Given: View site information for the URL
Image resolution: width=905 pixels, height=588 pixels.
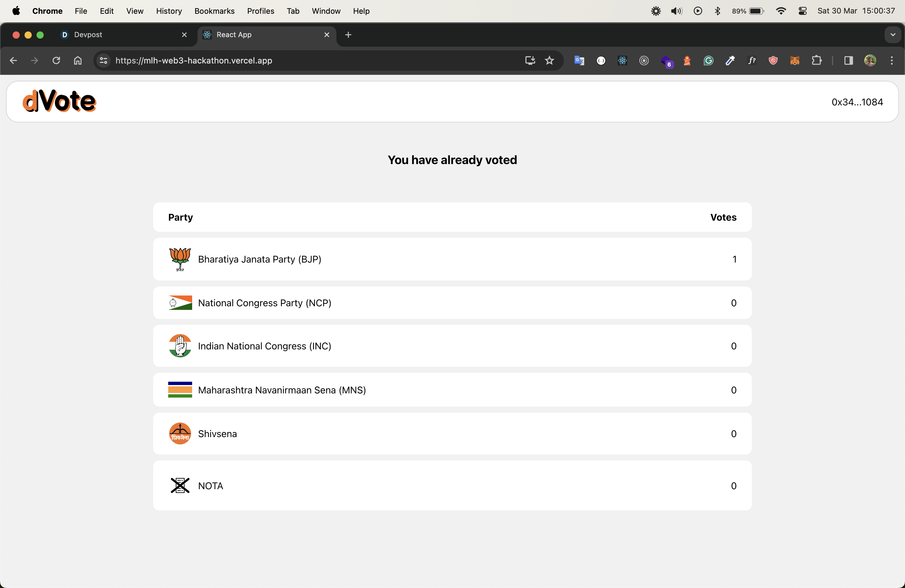Looking at the screenshot, I should (x=104, y=60).
